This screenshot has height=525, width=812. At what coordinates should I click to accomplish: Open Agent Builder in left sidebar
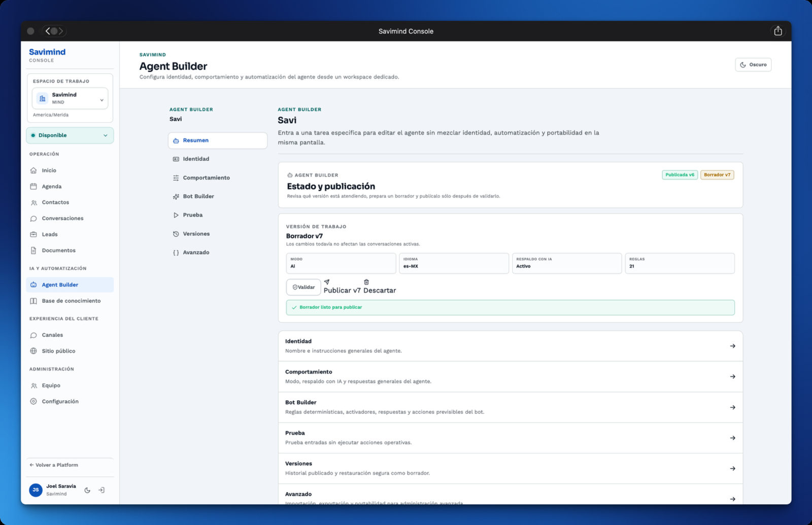70,285
